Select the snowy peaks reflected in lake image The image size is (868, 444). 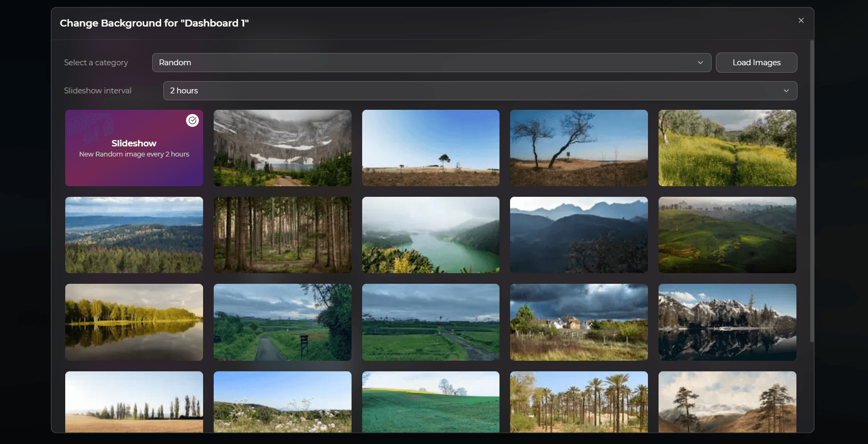[727, 322]
